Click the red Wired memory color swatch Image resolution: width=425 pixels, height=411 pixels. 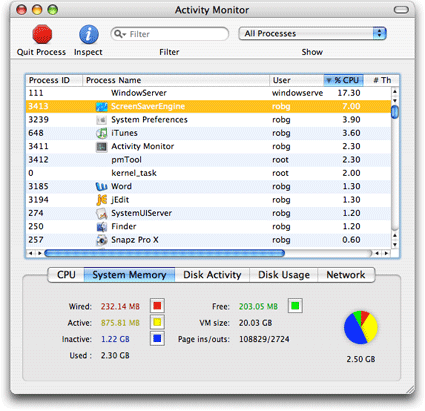tap(157, 306)
